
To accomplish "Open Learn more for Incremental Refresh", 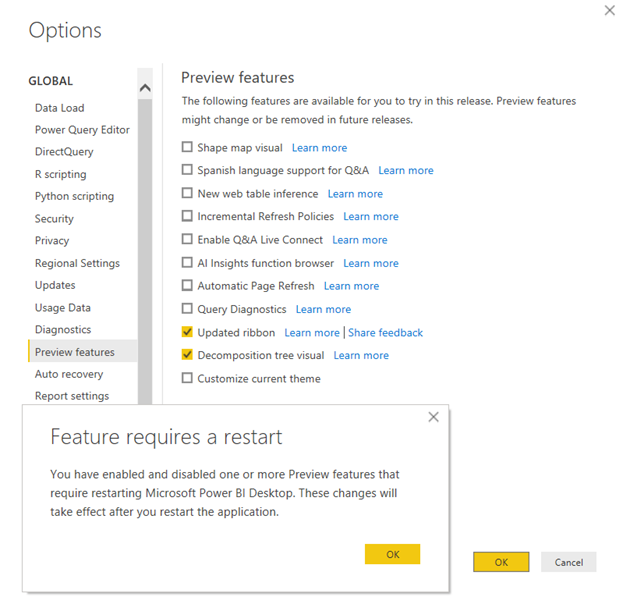I will coord(371,216).
